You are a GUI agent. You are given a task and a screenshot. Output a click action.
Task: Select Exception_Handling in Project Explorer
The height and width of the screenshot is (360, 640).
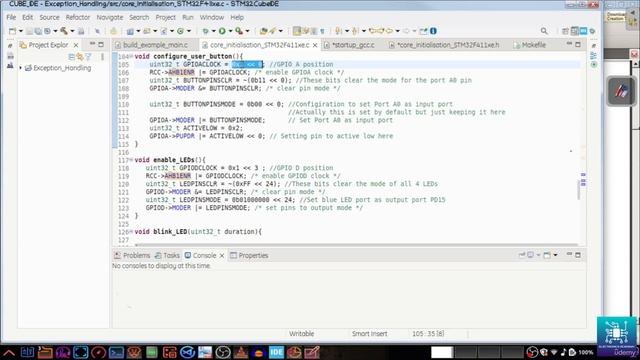coord(62,68)
